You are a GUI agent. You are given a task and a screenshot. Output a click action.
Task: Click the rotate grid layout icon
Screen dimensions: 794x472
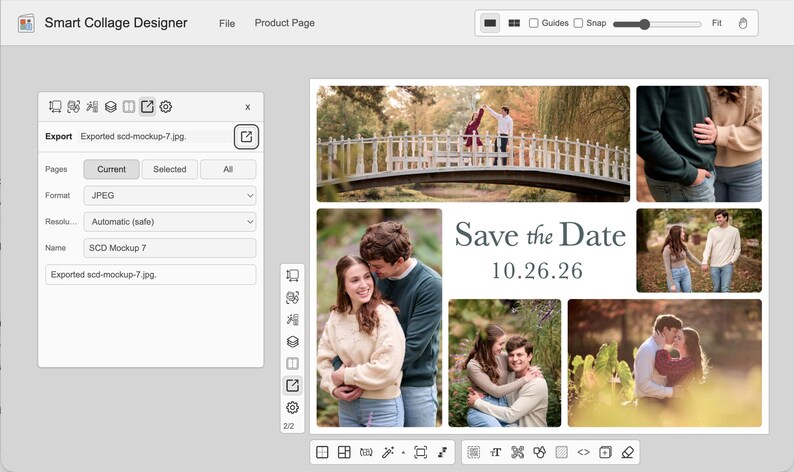(366, 452)
